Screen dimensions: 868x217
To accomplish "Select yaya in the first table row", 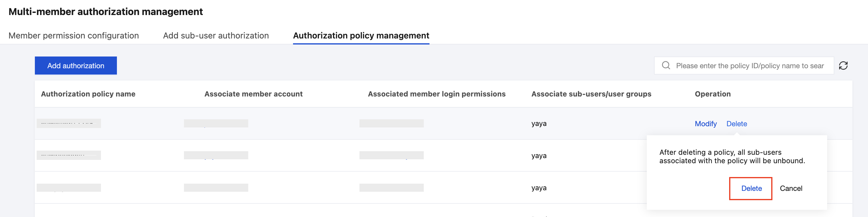I will (539, 124).
